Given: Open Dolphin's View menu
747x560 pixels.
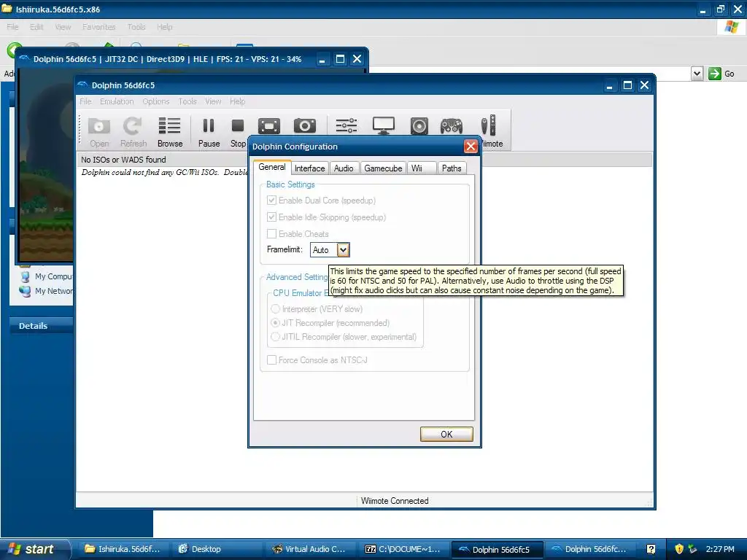Looking at the screenshot, I should click(213, 101).
